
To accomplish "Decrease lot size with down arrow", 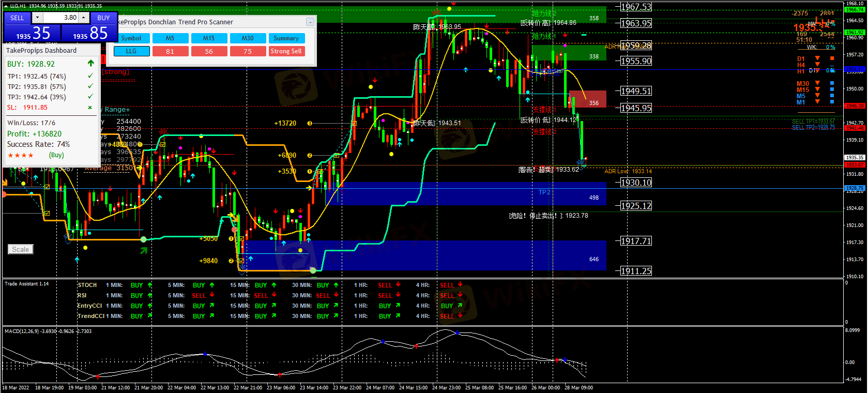I will (x=37, y=18).
